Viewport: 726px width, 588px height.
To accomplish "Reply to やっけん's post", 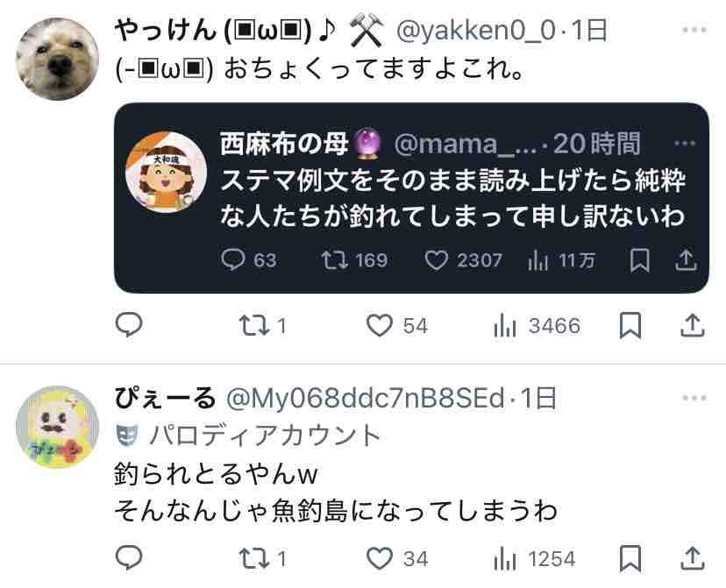I will pyautogui.click(x=129, y=325).
